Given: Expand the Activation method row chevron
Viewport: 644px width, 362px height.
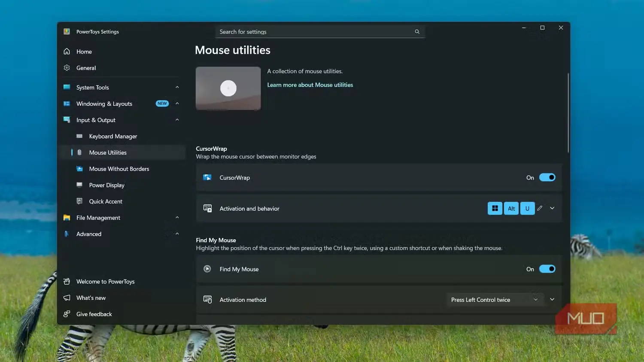Looking at the screenshot, I should pyautogui.click(x=552, y=300).
